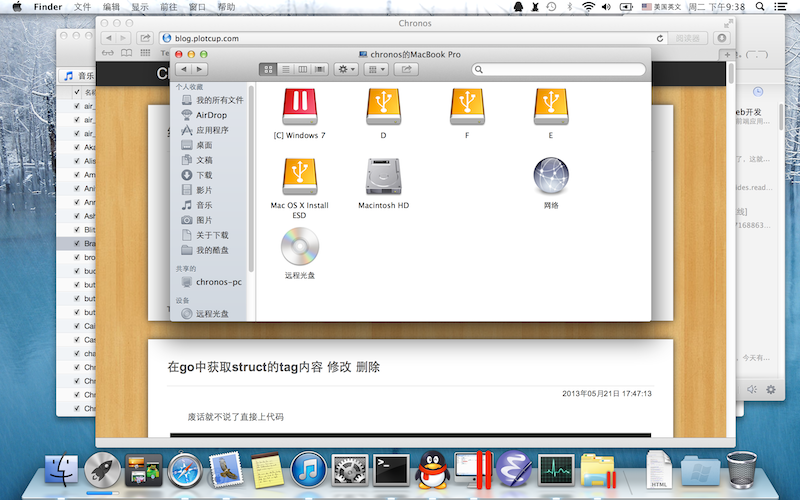The height and width of the screenshot is (500, 800).
Task: Open the 前往 menu in the menu bar
Action: 168,7
